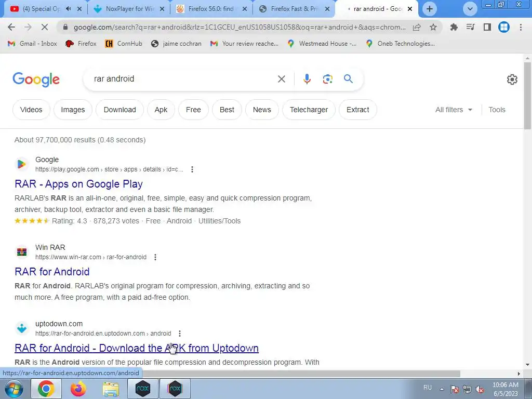
Task: Open the Firefox bookmark
Action: 81,44
